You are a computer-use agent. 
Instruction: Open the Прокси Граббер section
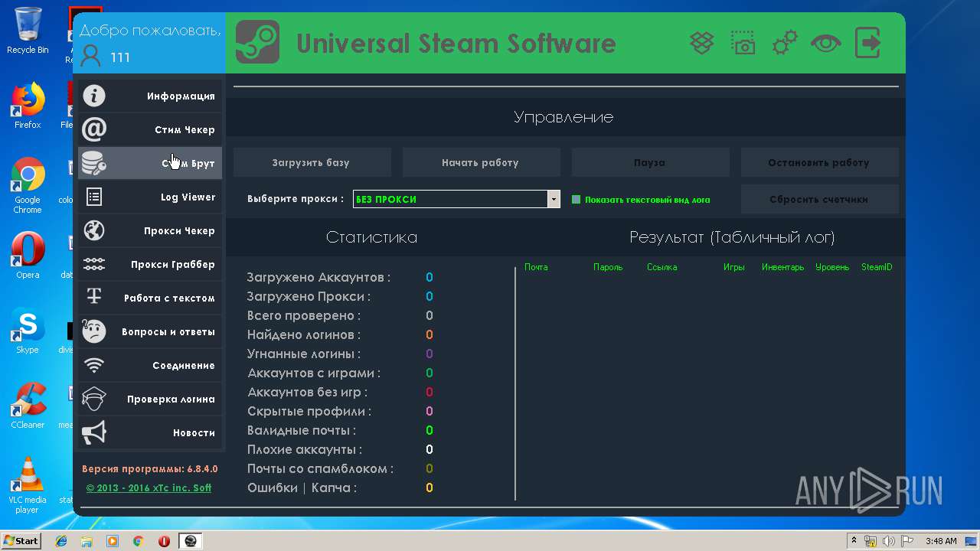pyautogui.click(x=150, y=264)
